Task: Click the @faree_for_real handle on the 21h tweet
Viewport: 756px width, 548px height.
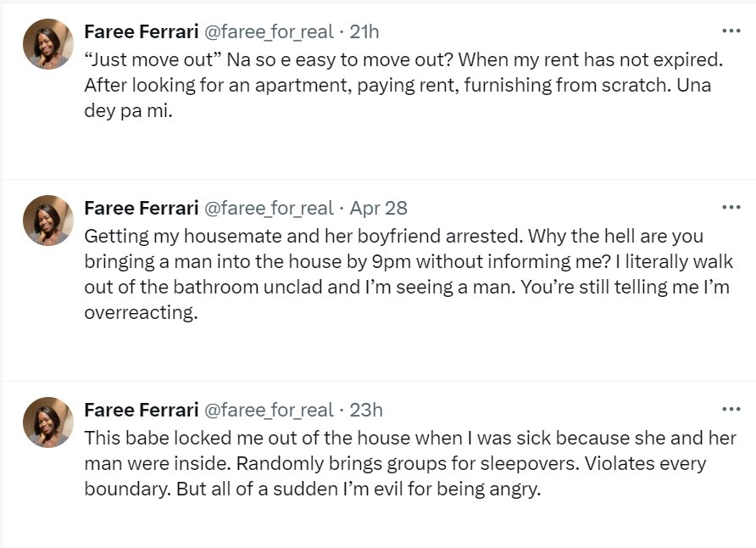Action: coord(270,32)
